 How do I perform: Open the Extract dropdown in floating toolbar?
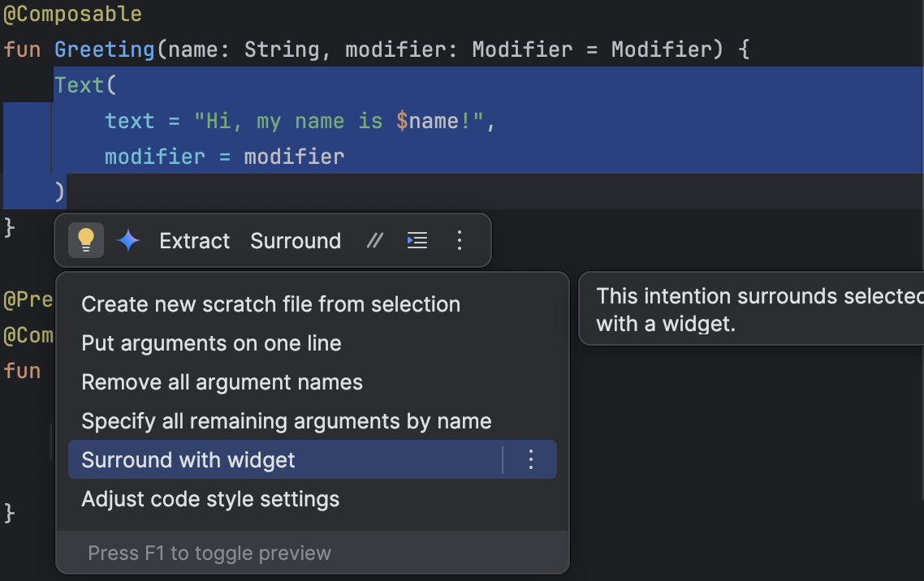tap(195, 241)
